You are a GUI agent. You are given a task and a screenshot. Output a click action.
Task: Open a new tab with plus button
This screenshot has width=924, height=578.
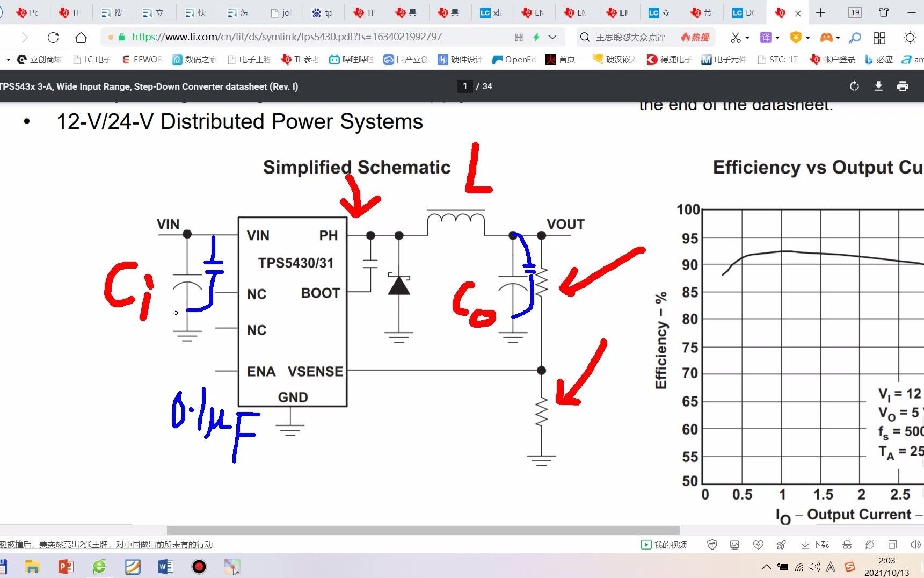(820, 13)
